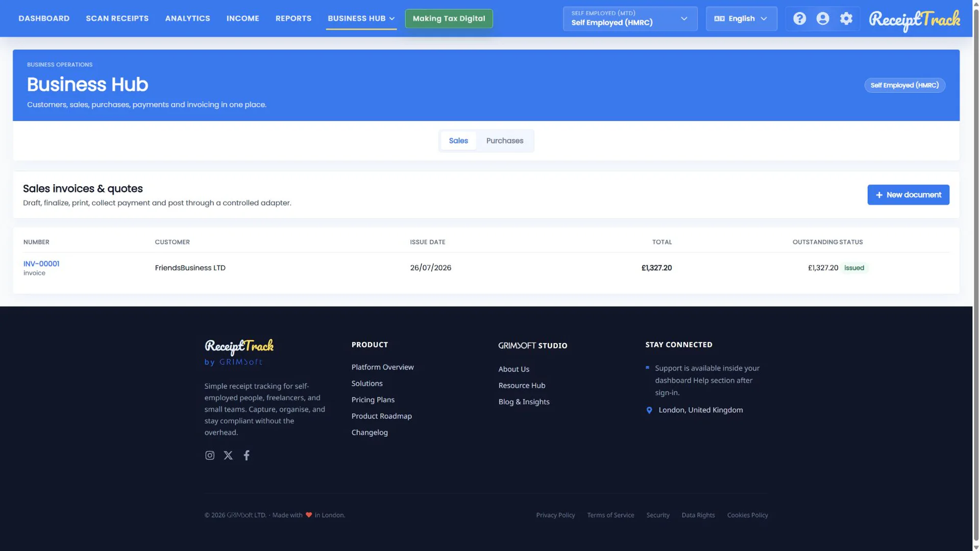Screen dimensions: 980x551
Task: Open the Facebook icon in footer
Action: tap(247, 455)
